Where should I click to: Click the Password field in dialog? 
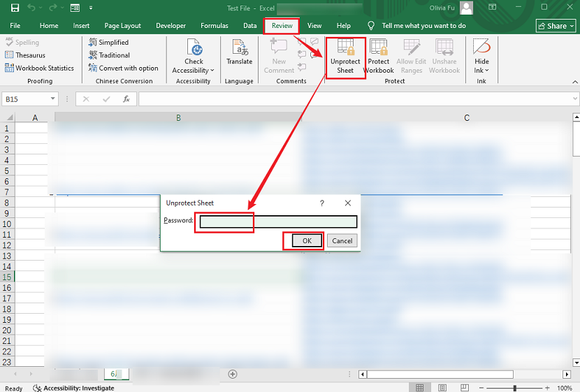click(278, 222)
